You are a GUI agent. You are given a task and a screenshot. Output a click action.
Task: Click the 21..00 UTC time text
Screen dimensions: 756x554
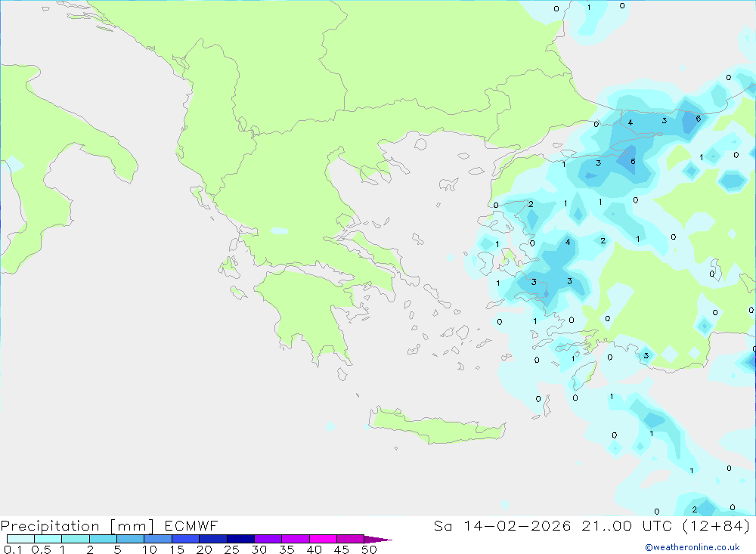click(627, 525)
